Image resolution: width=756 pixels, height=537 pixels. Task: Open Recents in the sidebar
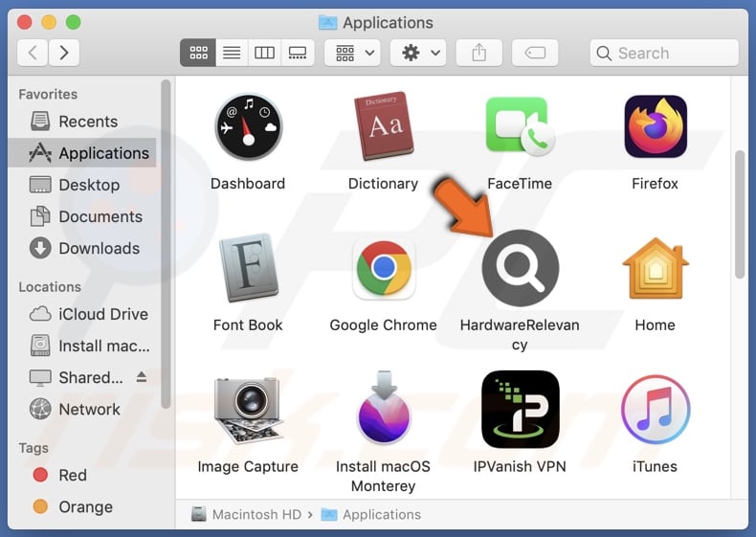(x=82, y=122)
